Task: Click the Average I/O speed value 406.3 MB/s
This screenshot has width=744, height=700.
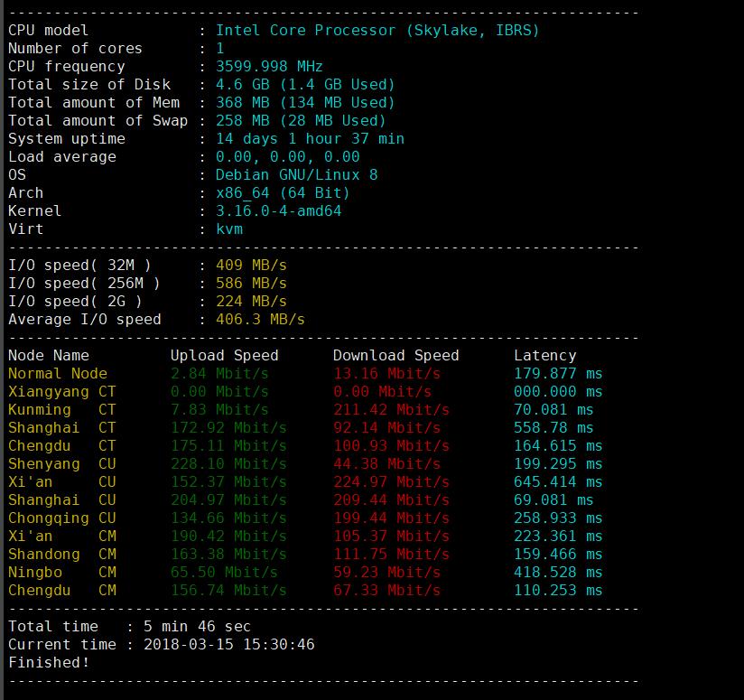Action: pos(260,319)
